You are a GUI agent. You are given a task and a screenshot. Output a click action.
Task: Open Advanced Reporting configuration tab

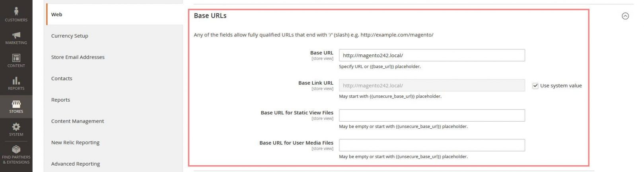pyautogui.click(x=76, y=164)
